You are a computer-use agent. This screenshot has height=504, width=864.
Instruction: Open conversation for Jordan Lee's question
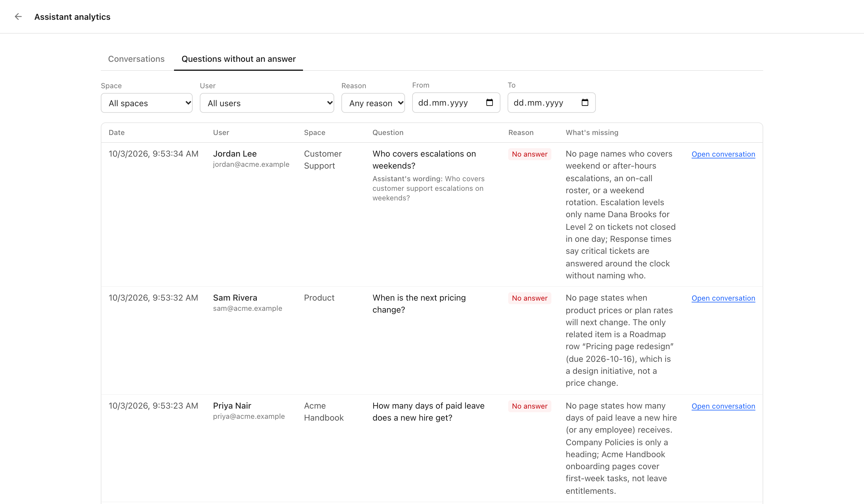[723, 154]
